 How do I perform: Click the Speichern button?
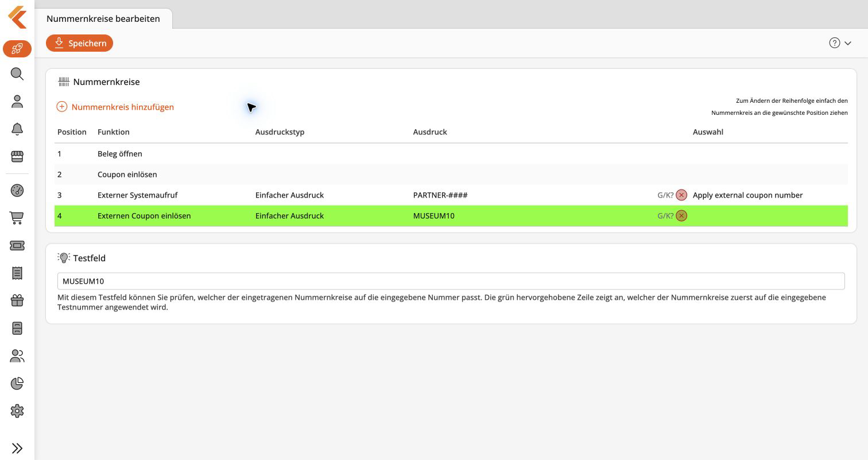pyautogui.click(x=80, y=43)
